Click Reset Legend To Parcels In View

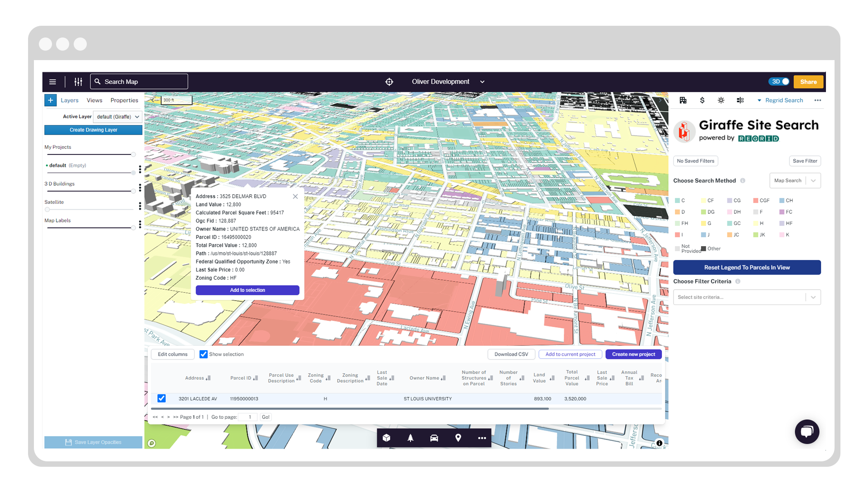(x=747, y=267)
